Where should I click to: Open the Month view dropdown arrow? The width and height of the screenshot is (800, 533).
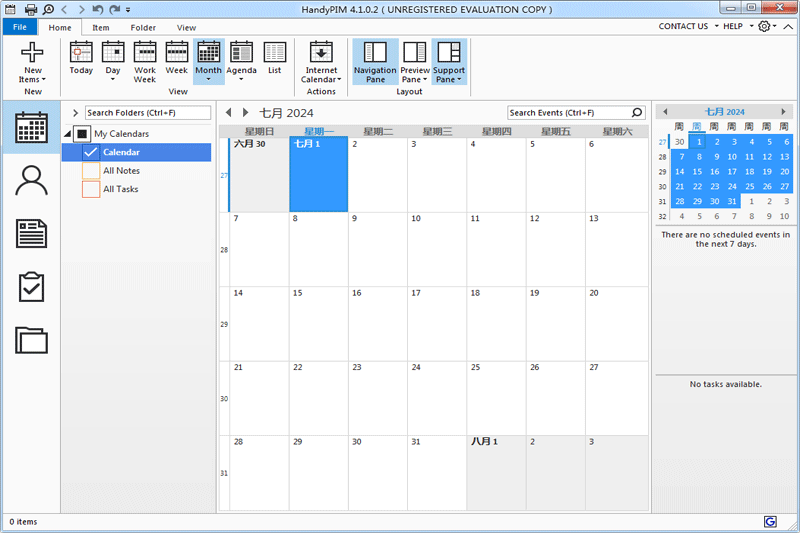208,80
